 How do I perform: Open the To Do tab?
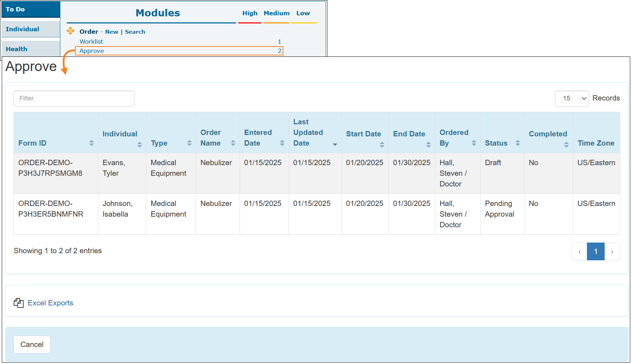tap(15, 9)
